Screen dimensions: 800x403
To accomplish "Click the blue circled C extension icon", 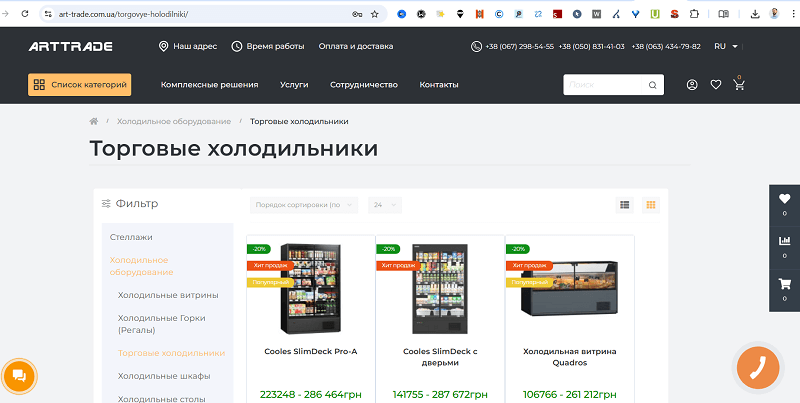I will click(499, 14).
